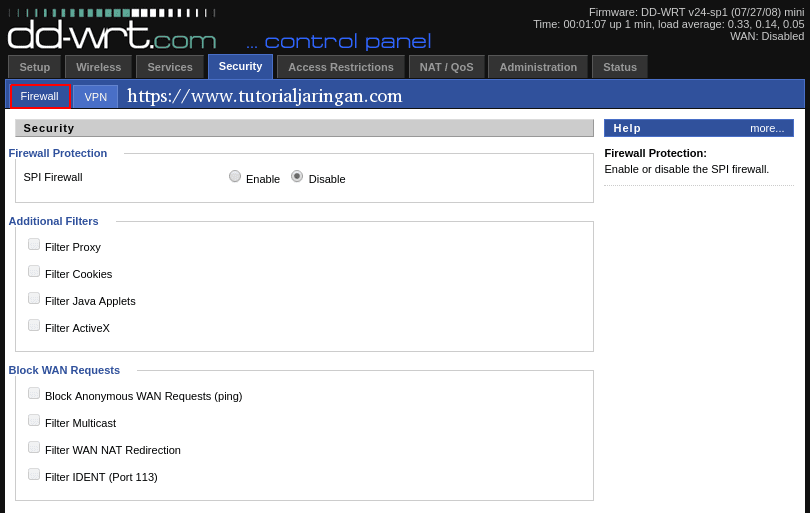Viewport: 810px width, 513px height.
Task: Check the Filter Proxy box
Action: [34, 244]
